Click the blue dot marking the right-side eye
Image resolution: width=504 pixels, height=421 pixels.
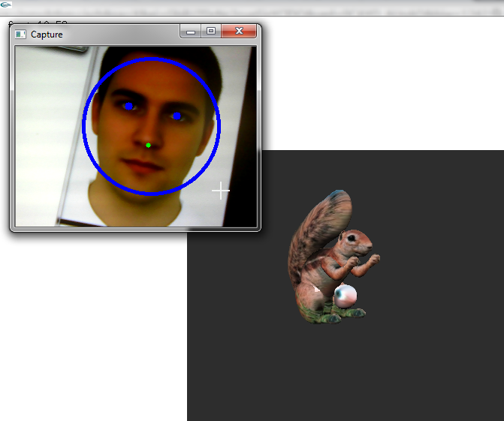coord(177,116)
